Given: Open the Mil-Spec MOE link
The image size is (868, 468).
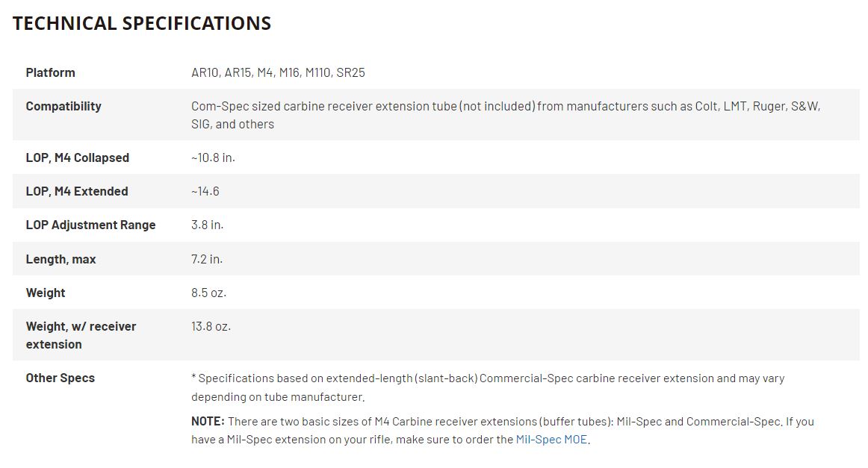Looking at the screenshot, I should [551, 439].
